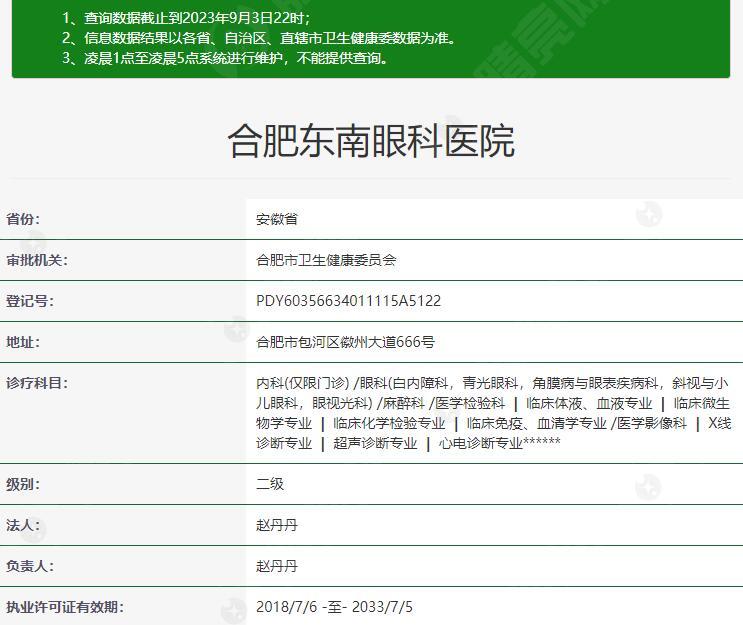Select the address 合肥市包河区徽州大道666号
This screenshot has height=625, width=743.
tap(345, 342)
